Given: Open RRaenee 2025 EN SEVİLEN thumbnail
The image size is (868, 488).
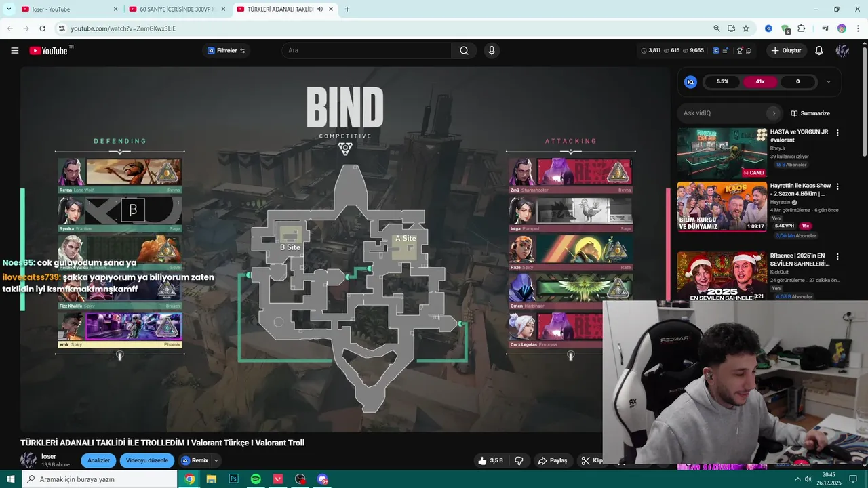Looking at the screenshot, I should 722,277.
